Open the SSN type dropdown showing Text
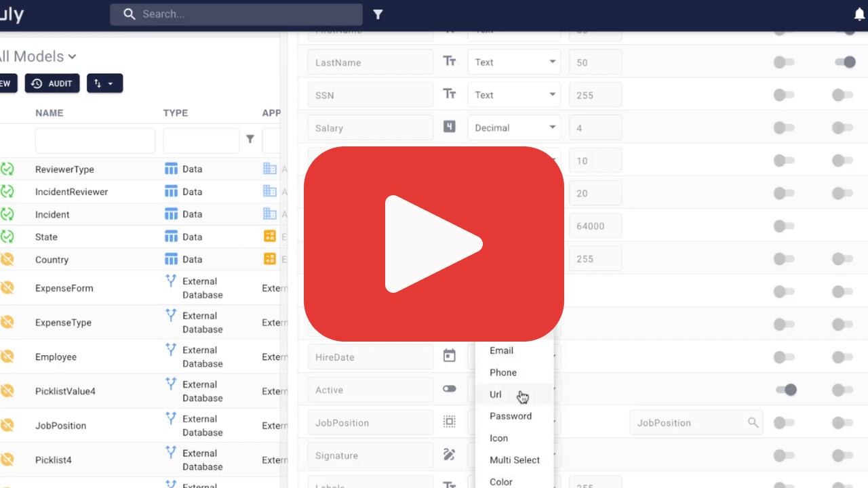Viewport: 868px width, 488px height. coord(514,95)
